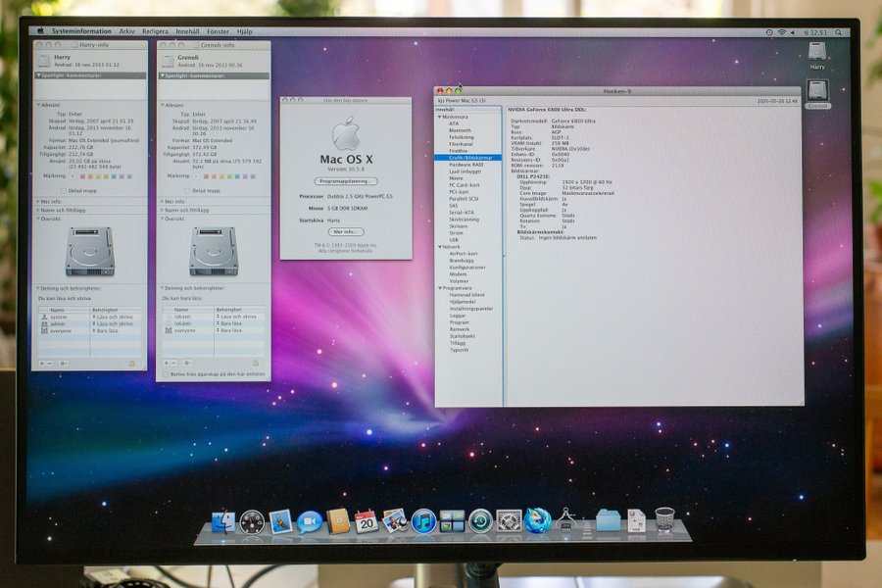This screenshot has width=882, height=588.
Task: Toggle Delad mapp checkbox in Harry-info
Action: [64, 191]
